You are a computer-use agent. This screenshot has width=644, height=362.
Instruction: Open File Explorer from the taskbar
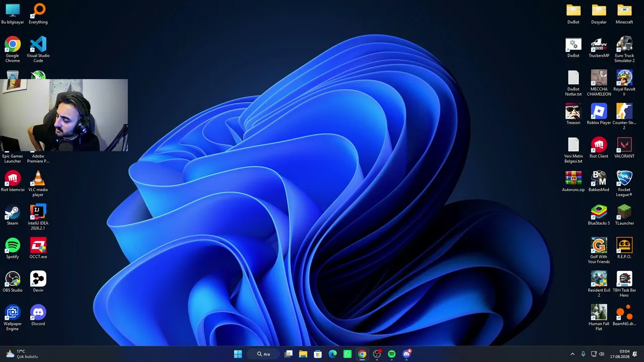coord(303,354)
